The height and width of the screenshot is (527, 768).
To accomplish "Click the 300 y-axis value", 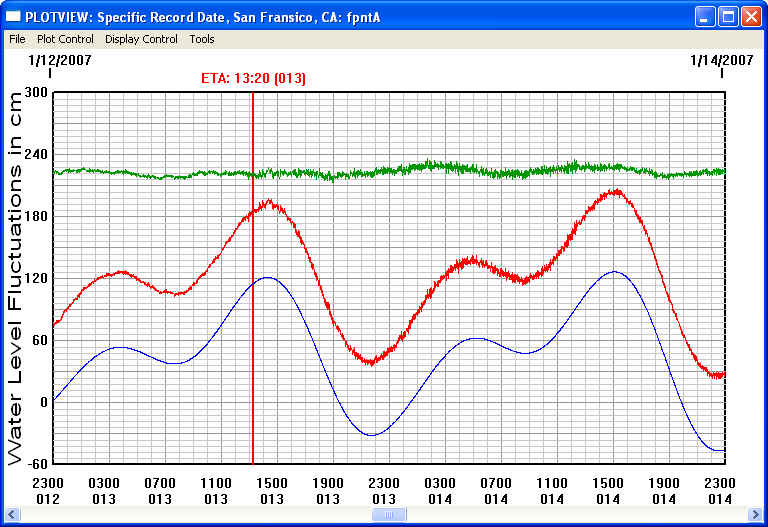I will 36,93.
